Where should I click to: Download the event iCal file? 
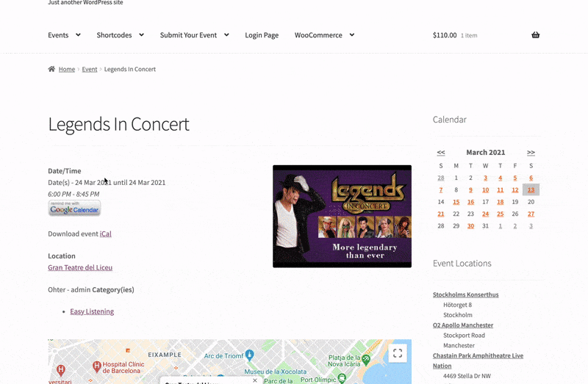pyautogui.click(x=105, y=233)
